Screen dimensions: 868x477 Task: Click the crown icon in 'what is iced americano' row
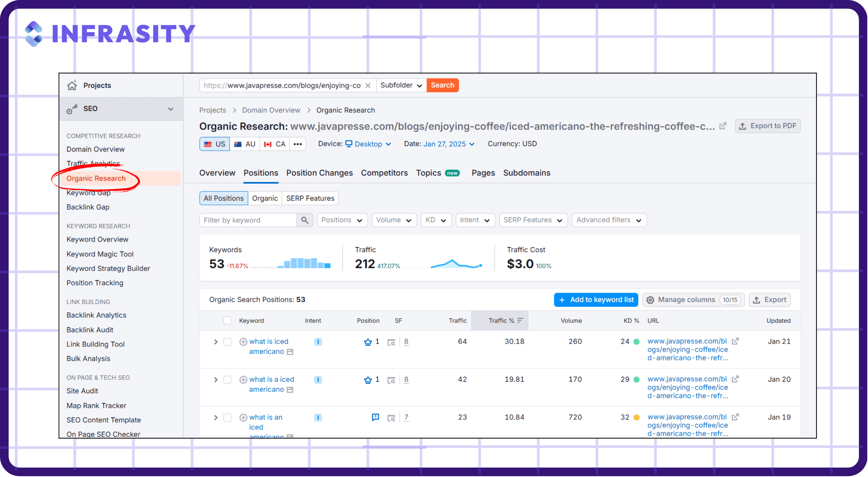point(368,342)
